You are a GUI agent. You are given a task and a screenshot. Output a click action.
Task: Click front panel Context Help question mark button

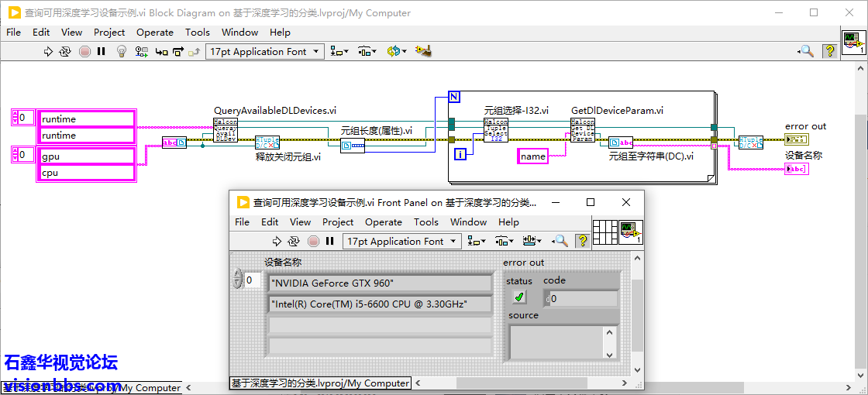point(581,241)
